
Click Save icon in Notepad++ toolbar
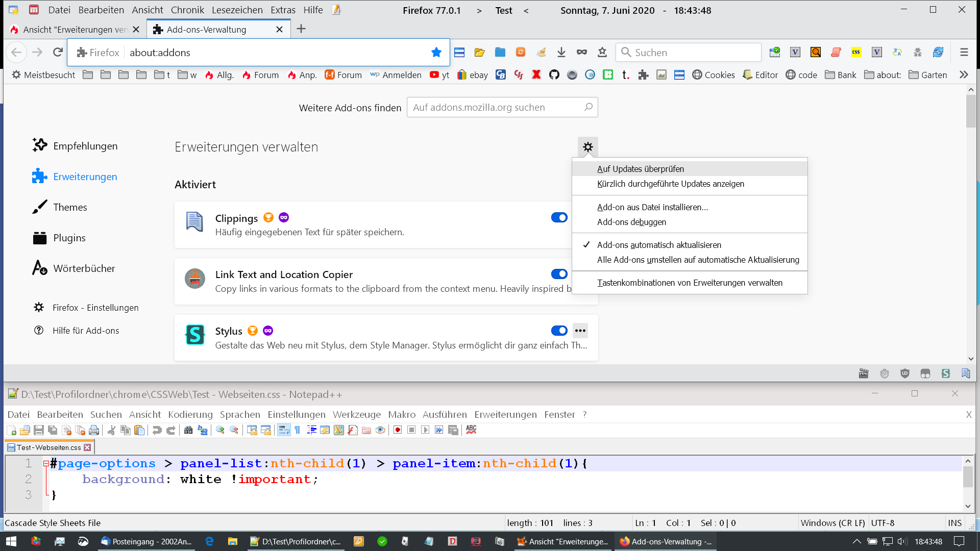[39, 430]
